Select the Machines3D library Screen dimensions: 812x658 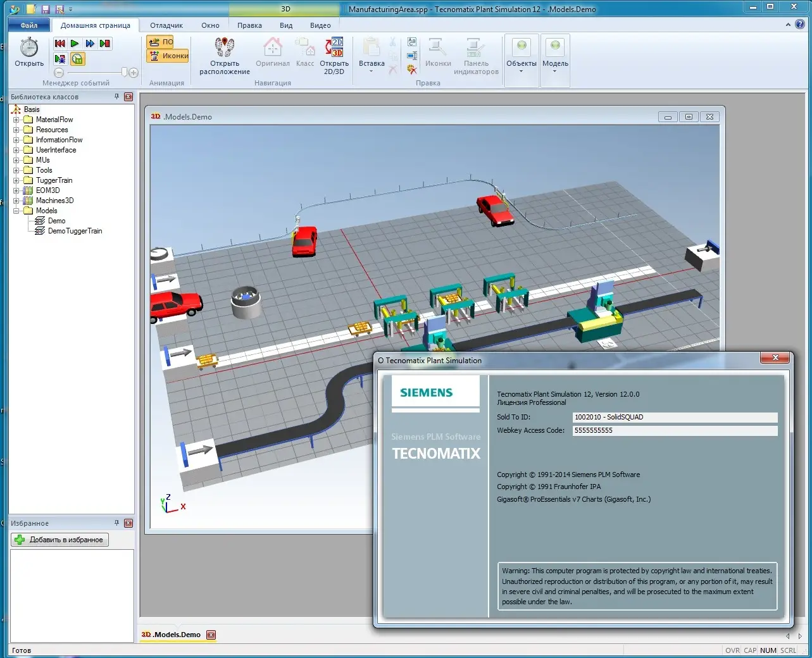[x=54, y=201]
